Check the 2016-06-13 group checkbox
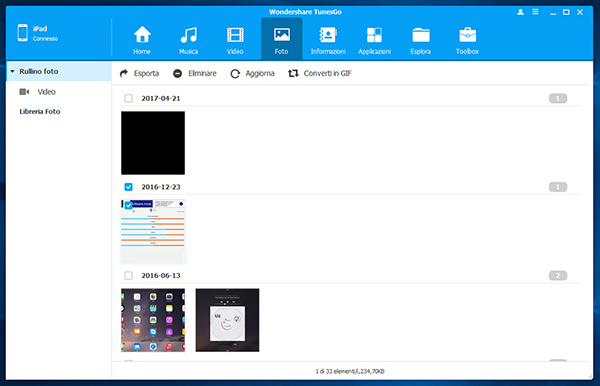 129,275
